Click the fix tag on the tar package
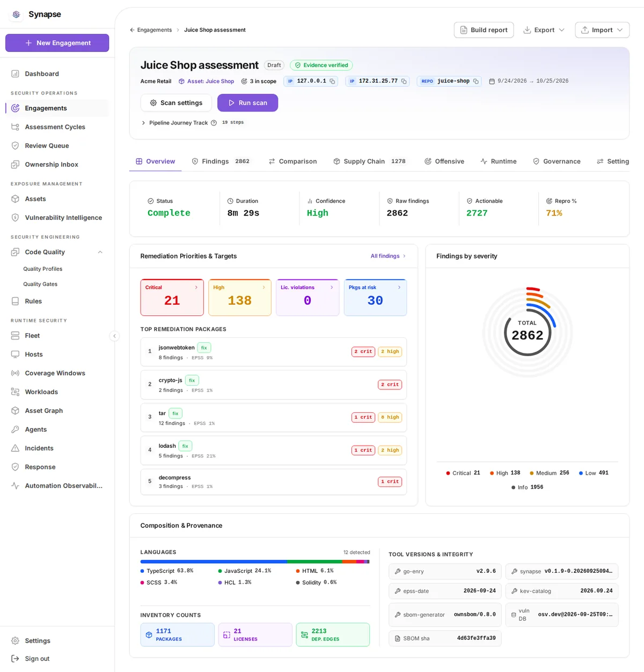The height and width of the screenshot is (672, 644). pyautogui.click(x=175, y=413)
